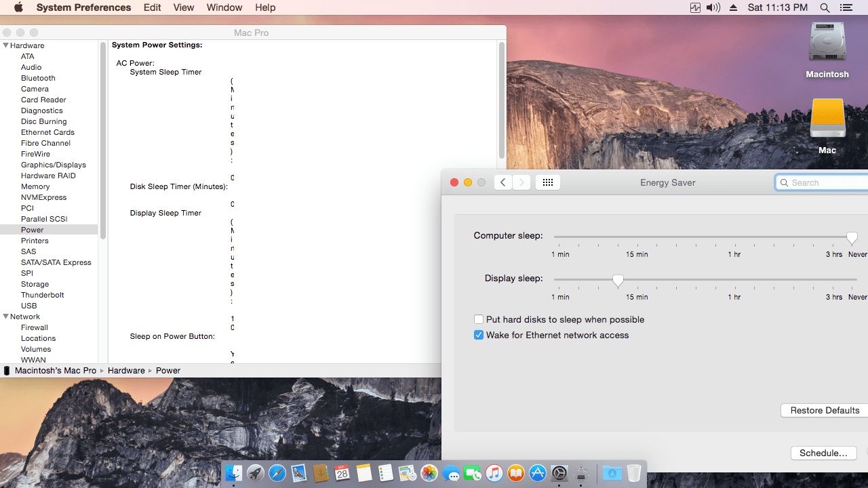Open Spotlight search in menu bar
868x488 pixels.
(825, 7)
